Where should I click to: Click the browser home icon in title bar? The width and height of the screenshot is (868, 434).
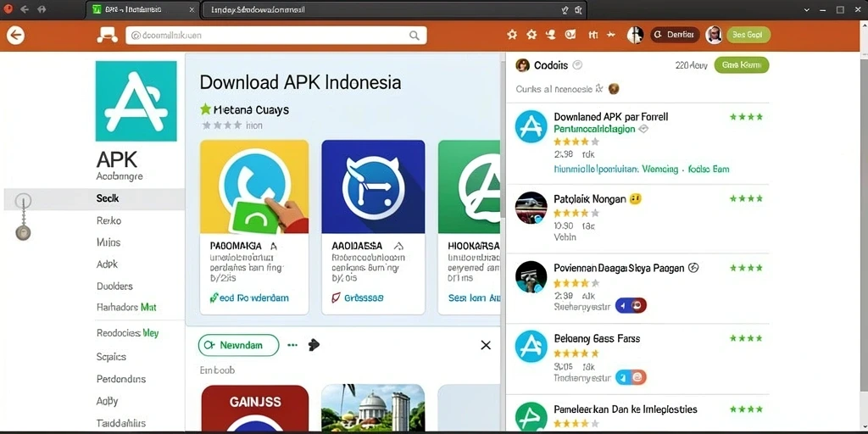(42, 9)
